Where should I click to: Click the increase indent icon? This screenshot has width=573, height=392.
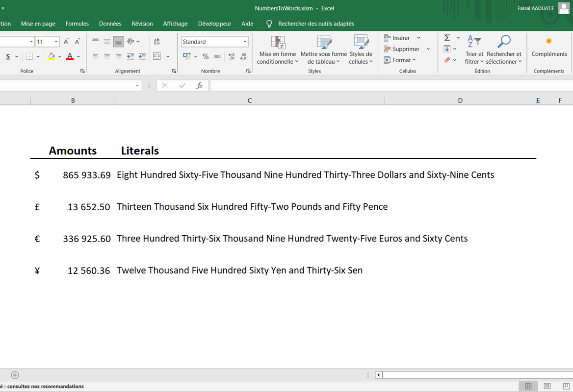click(142, 56)
